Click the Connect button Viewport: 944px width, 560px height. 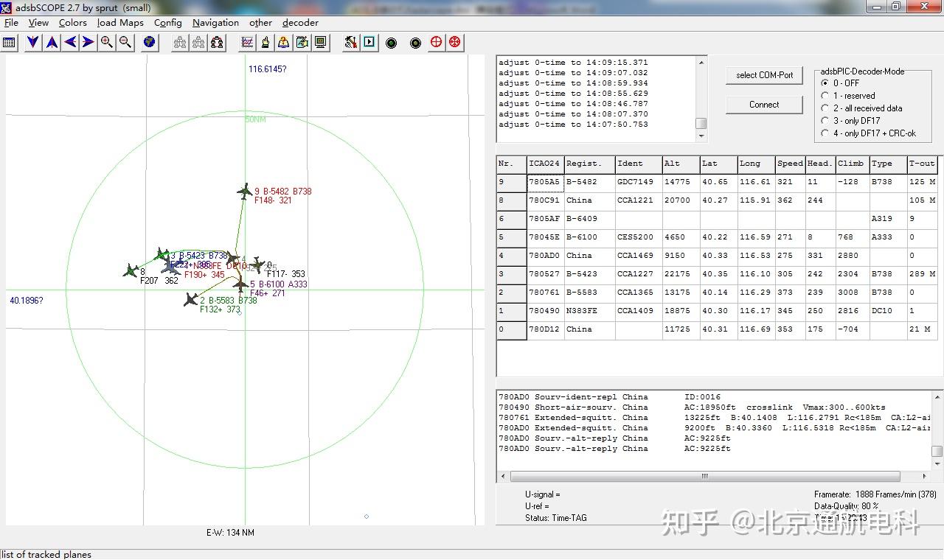[x=764, y=105]
